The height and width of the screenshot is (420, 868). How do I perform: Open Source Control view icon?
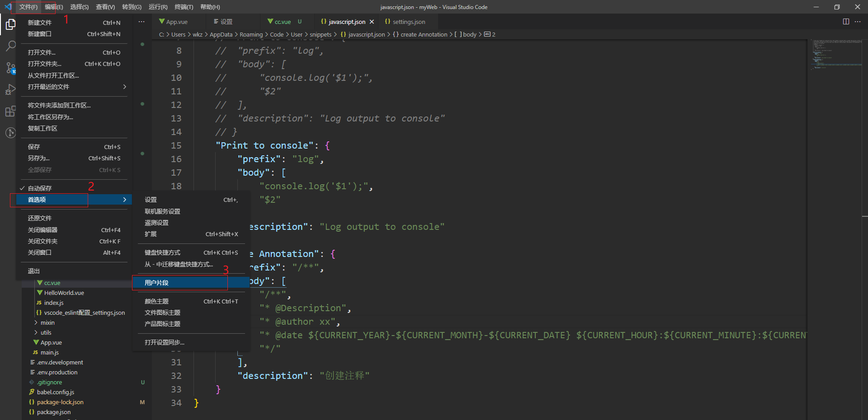tap(10, 68)
